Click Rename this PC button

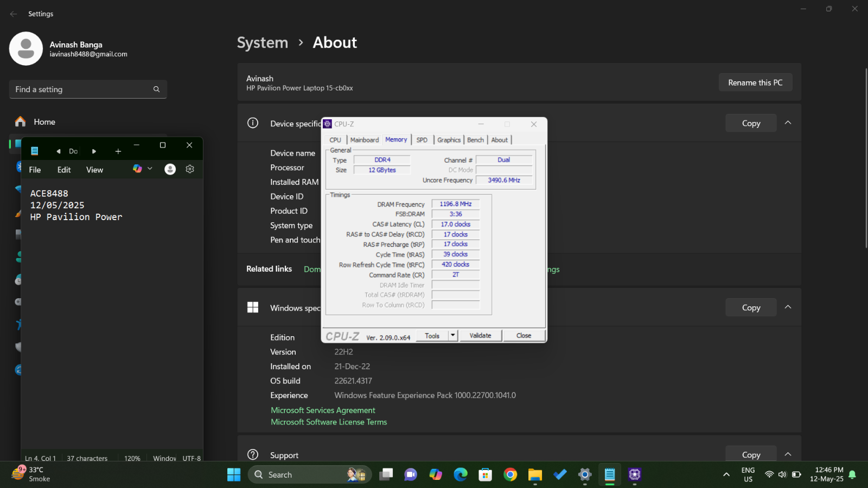pyautogui.click(x=755, y=82)
